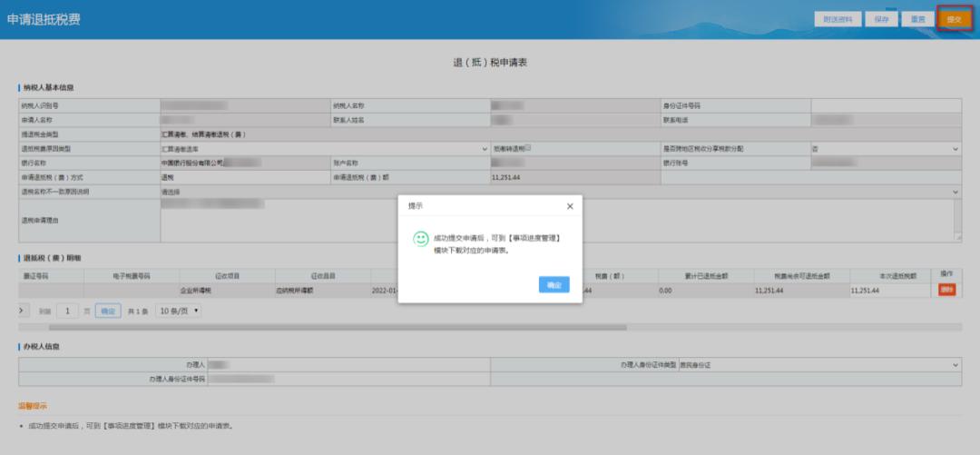Click the 重置 reset button
980x455 pixels.
[x=917, y=19]
